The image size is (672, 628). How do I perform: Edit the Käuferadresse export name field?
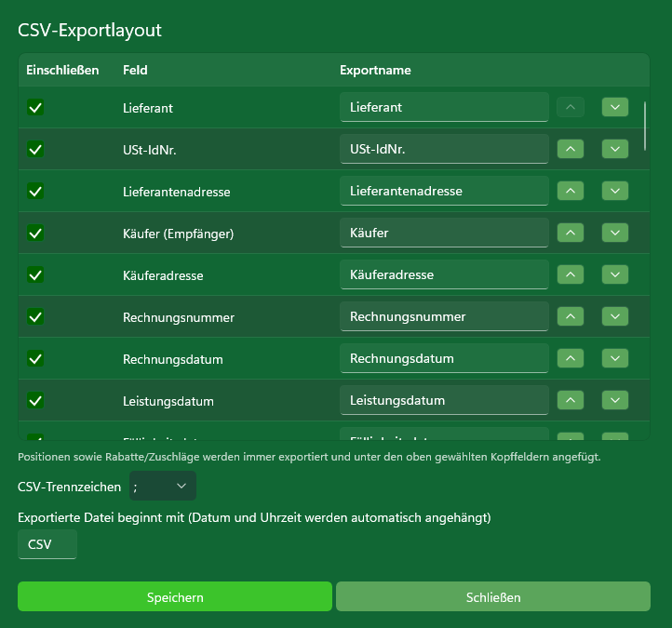point(444,274)
